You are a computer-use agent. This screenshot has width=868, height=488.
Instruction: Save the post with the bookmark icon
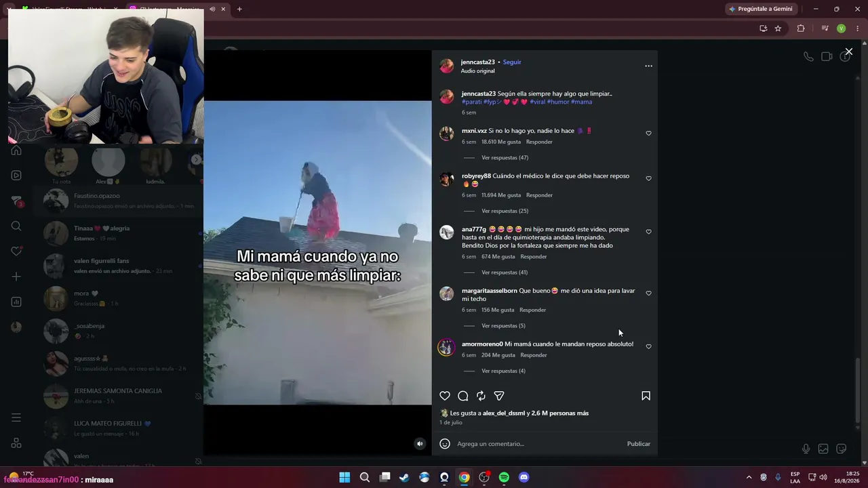(x=646, y=396)
